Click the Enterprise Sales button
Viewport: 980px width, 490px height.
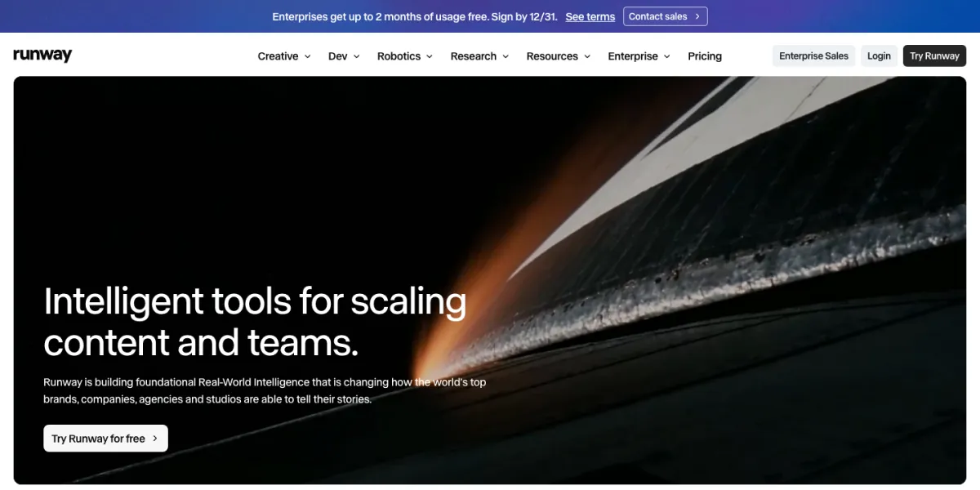(813, 56)
